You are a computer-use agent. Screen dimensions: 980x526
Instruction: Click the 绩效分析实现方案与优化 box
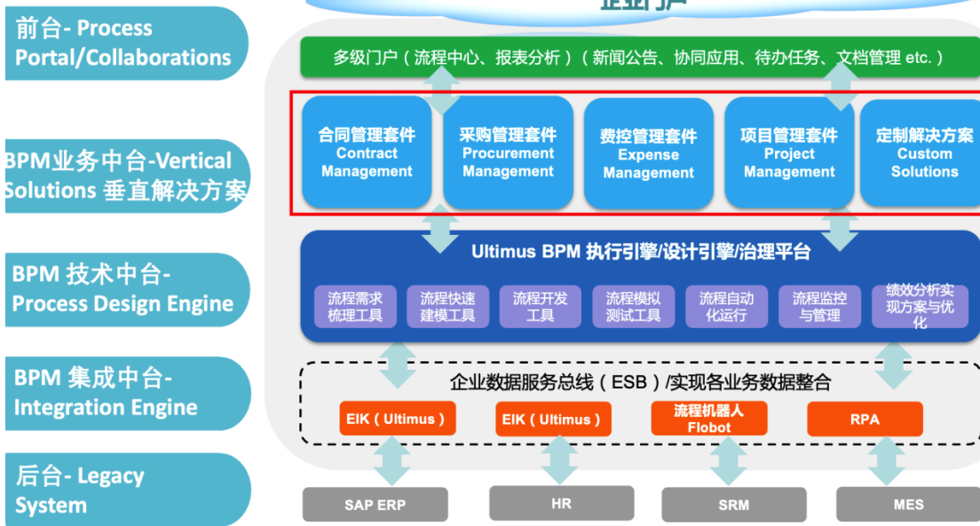point(920,307)
